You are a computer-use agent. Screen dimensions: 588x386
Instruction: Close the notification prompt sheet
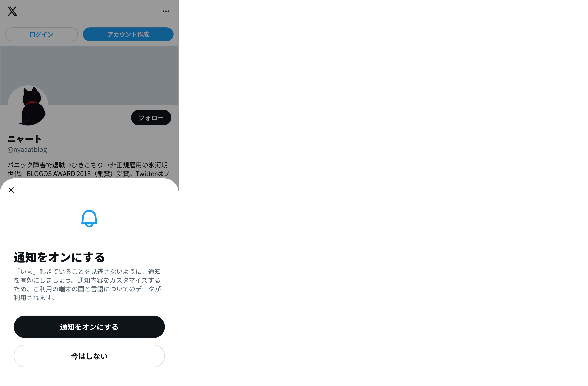coord(11,190)
